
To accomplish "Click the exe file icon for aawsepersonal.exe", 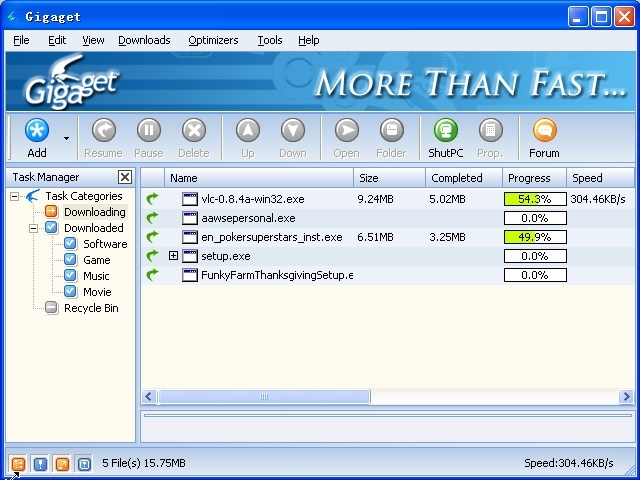I will point(190,218).
